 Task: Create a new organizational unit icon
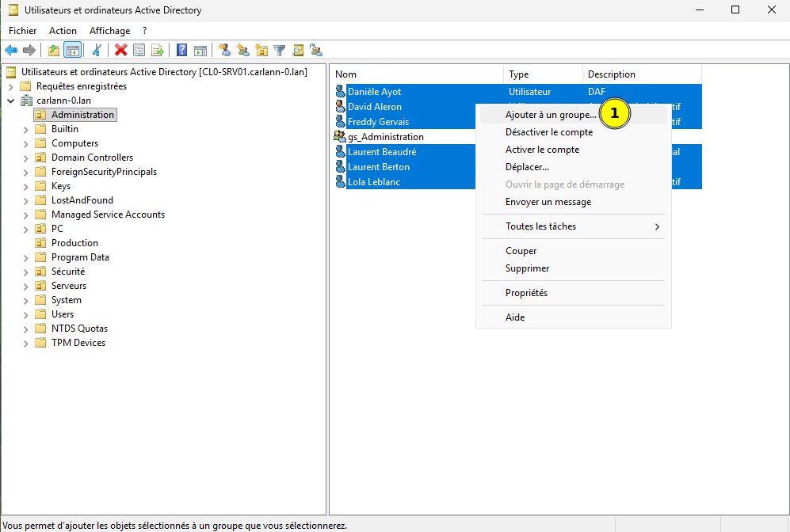(261, 51)
